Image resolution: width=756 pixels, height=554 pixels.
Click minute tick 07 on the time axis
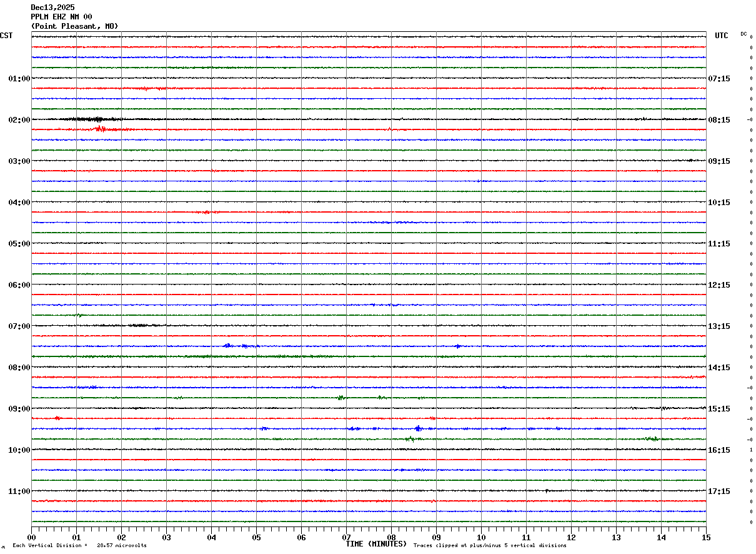[x=347, y=537]
